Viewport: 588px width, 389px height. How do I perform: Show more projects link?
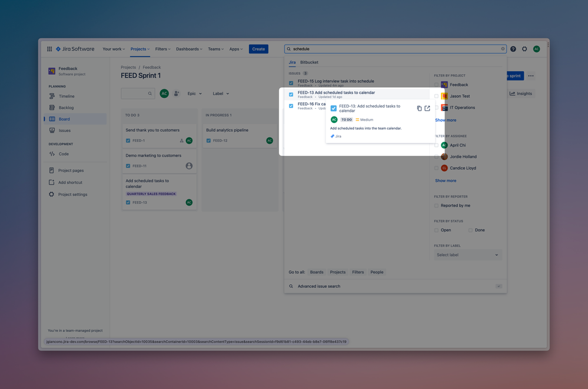pos(446,120)
